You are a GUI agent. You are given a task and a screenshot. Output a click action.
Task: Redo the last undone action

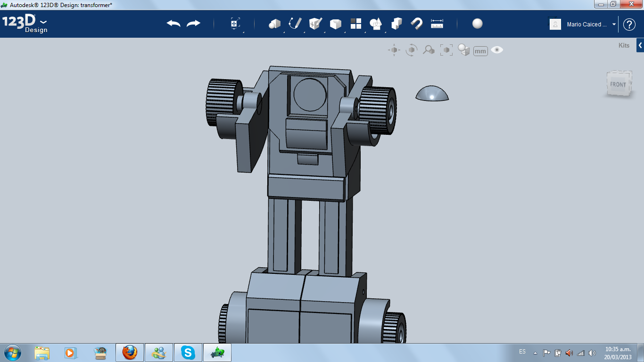tap(193, 24)
